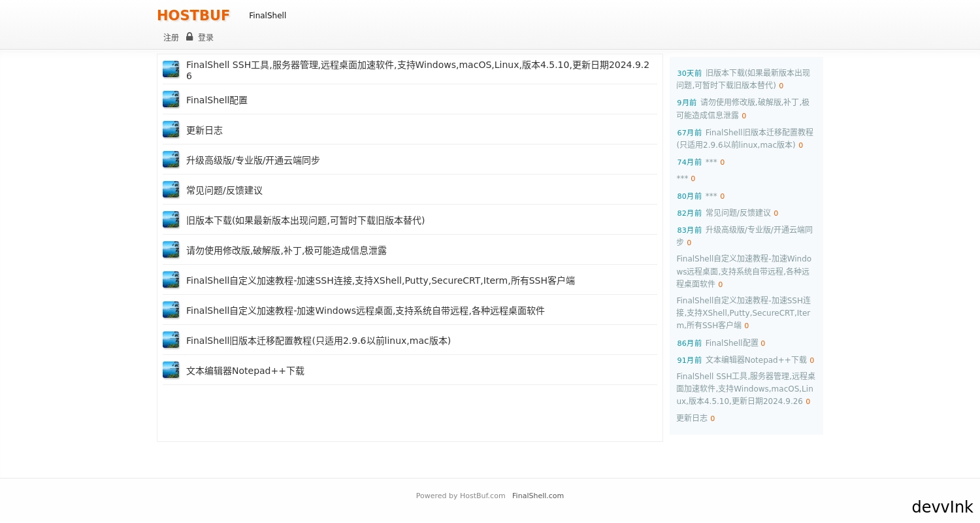Click the thumbnail icon beside FinalShell配置
Image resolution: width=980 pixels, height=523 pixels.
click(171, 99)
